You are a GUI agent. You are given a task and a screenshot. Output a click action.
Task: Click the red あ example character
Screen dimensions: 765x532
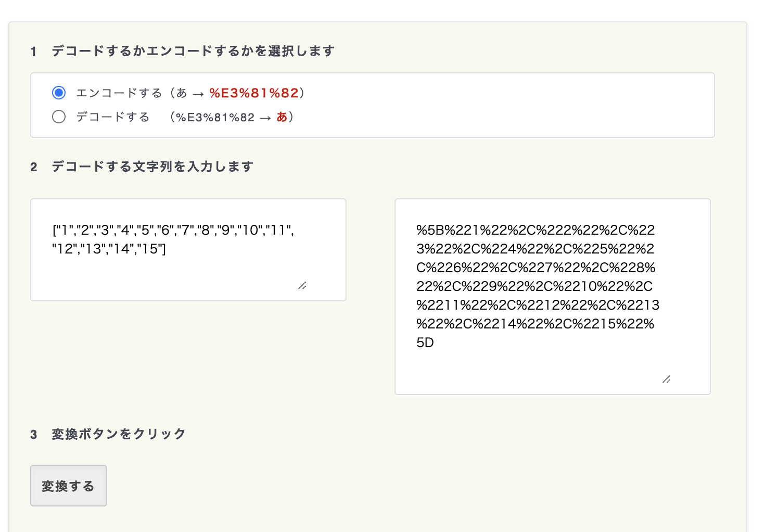point(282,117)
